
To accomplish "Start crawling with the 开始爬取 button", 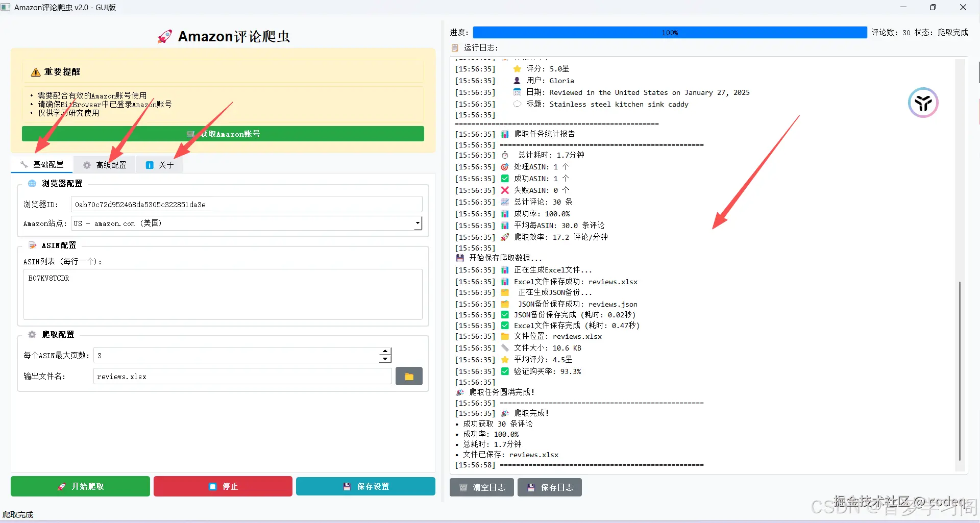I will 80,486.
